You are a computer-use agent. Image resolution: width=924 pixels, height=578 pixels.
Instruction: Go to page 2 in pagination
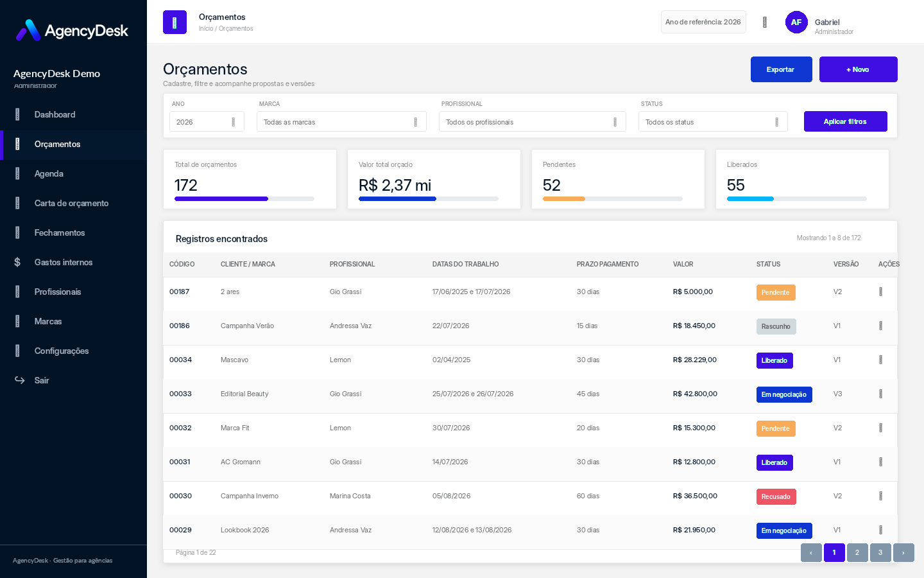pyautogui.click(x=857, y=552)
